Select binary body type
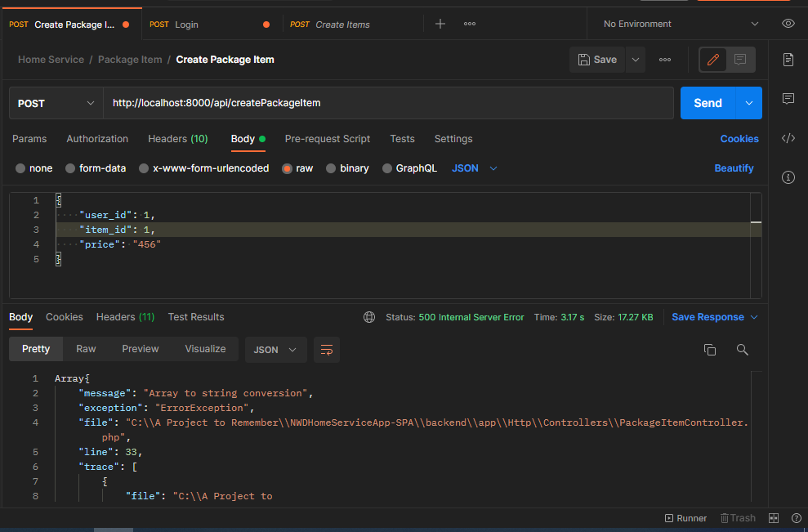Image resolution: width=808 pixels, height=532 pixels. (348, 168)
